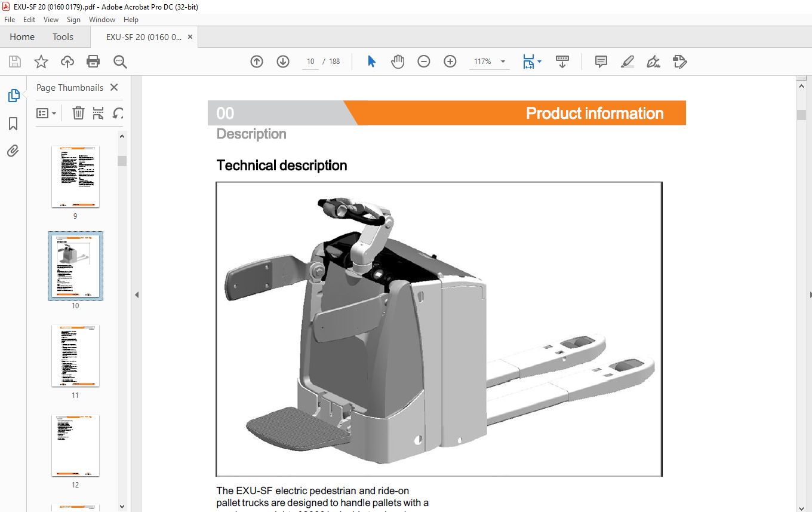
Task: Rotate pages with the circular arrow icon
Action: pos(118,113)
